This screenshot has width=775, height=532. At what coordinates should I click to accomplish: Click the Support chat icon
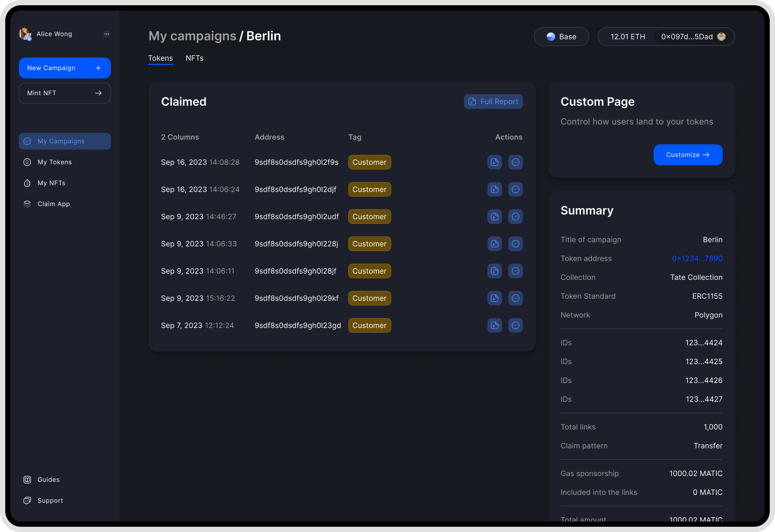(27, 500)
